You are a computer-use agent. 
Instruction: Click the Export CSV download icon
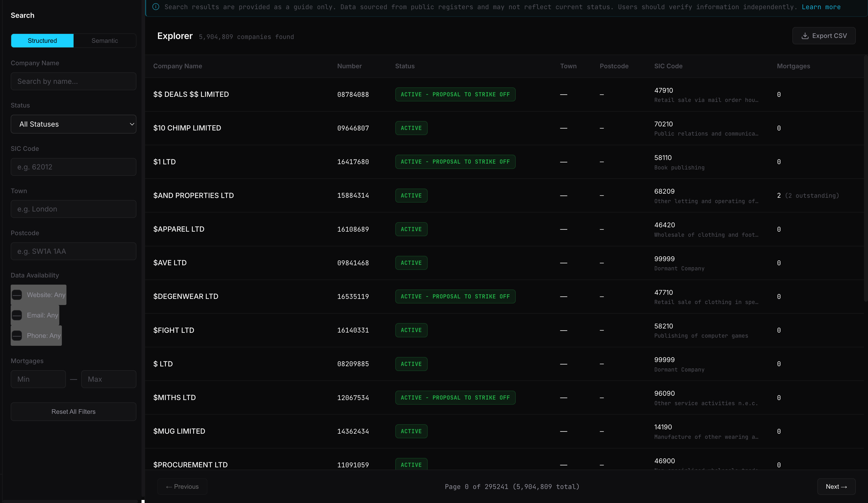(x=805, y=36)
